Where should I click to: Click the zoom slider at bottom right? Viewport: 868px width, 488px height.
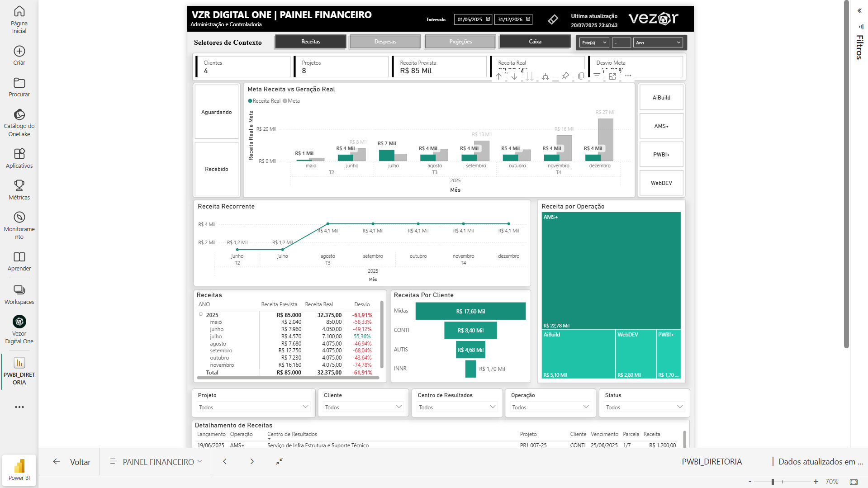point(773,482)
